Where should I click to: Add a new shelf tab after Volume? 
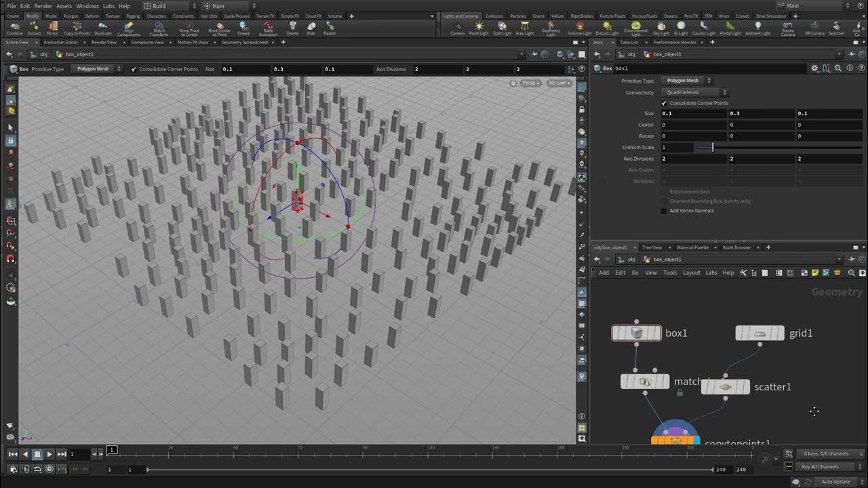pos(351,16)
